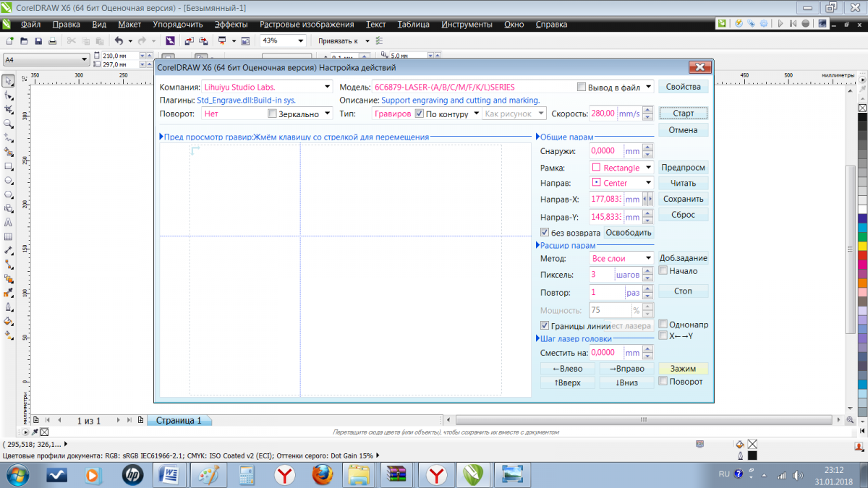Screen dimensions: 868x488
Task: Select the Pick tool in toolbox
Action: pos(8,81)
